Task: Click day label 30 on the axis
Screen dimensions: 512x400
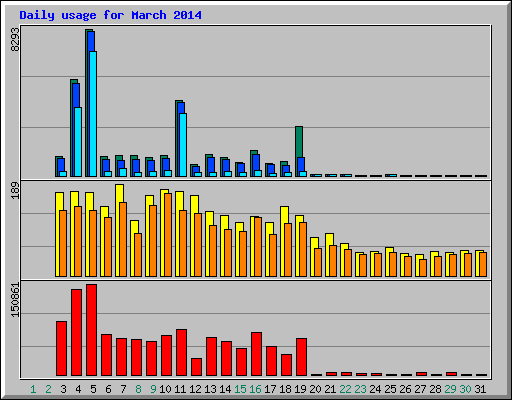Action: click(465, 389)
